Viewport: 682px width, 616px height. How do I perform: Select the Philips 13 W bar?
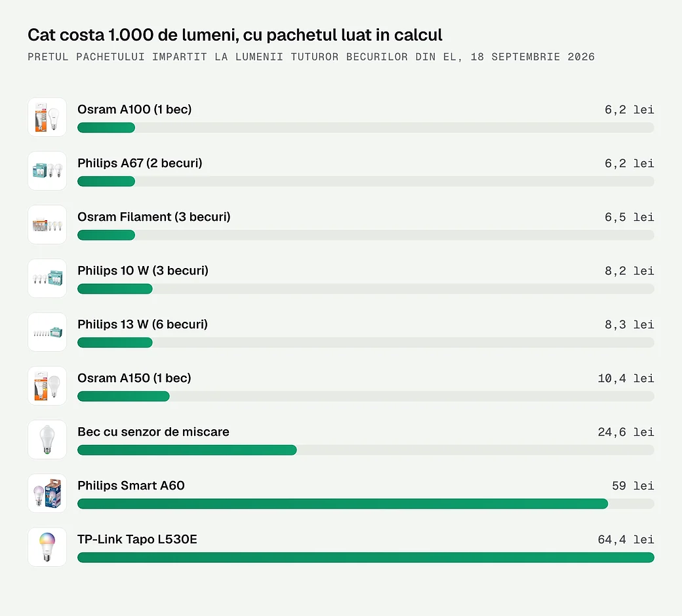[x=115, y=343]
